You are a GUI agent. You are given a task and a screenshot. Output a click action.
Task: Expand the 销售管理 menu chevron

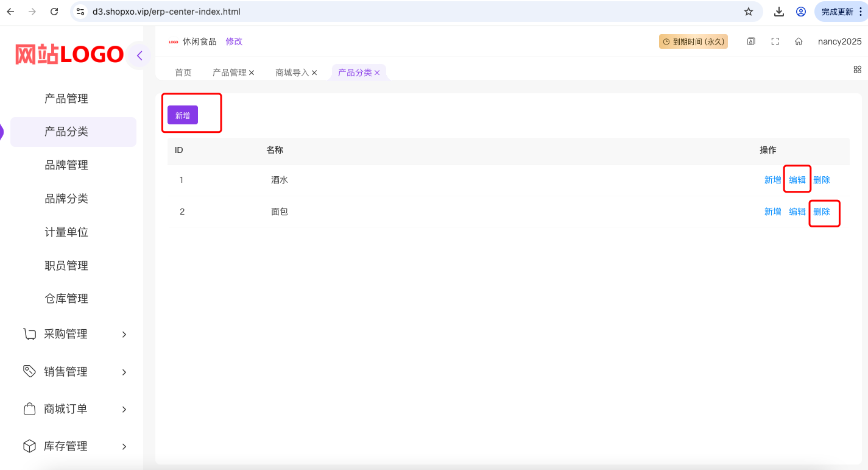click(x=124, y=372)
